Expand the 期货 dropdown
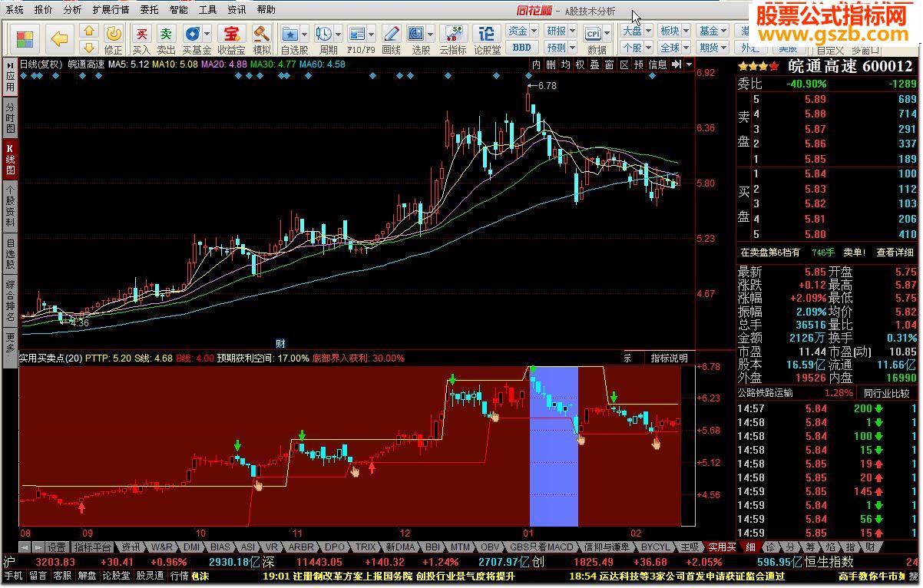Image resolution: width=923 pixels, height=588 pixels. click(x=724, y=47)
